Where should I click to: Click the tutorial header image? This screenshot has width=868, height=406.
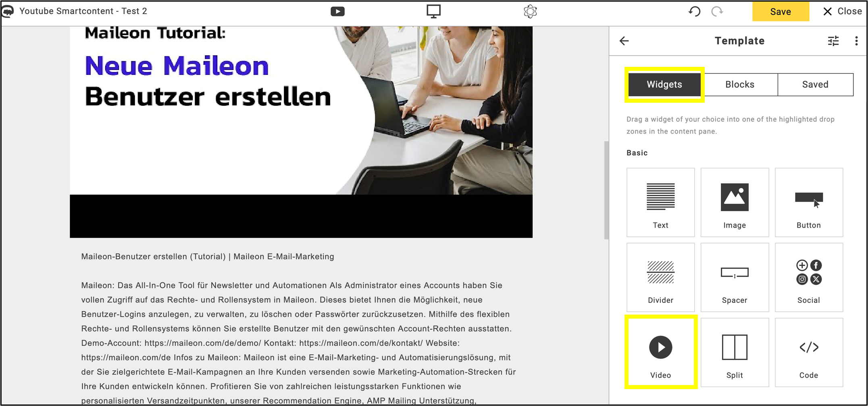(x=301, y=110)
